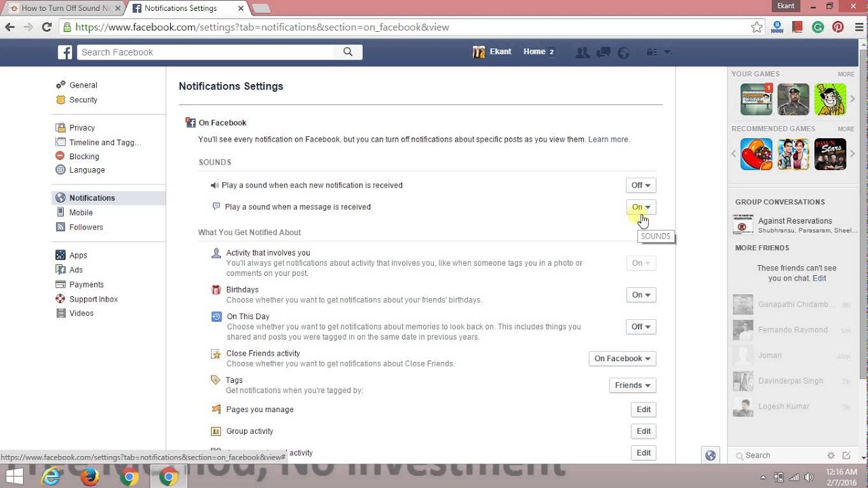Open Apps settings

tap(78, 256)
